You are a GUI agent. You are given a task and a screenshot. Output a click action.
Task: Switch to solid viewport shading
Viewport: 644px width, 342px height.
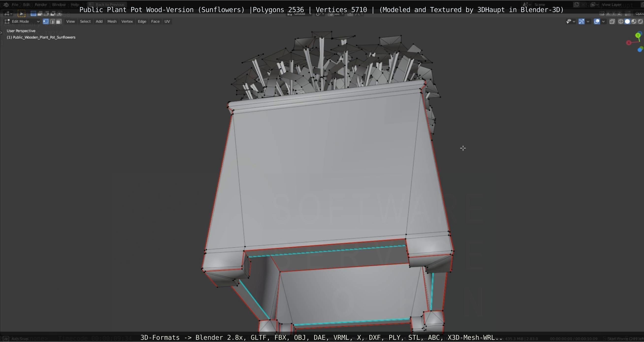coord(627,21)
